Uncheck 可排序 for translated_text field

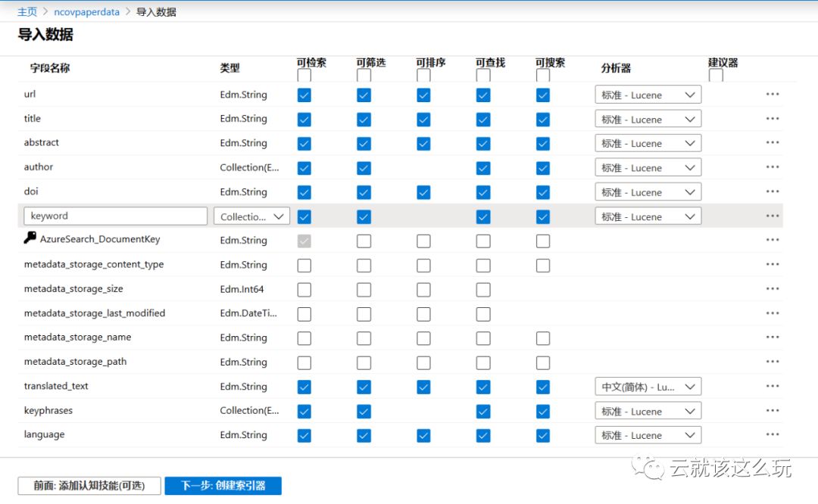[423, 387]
